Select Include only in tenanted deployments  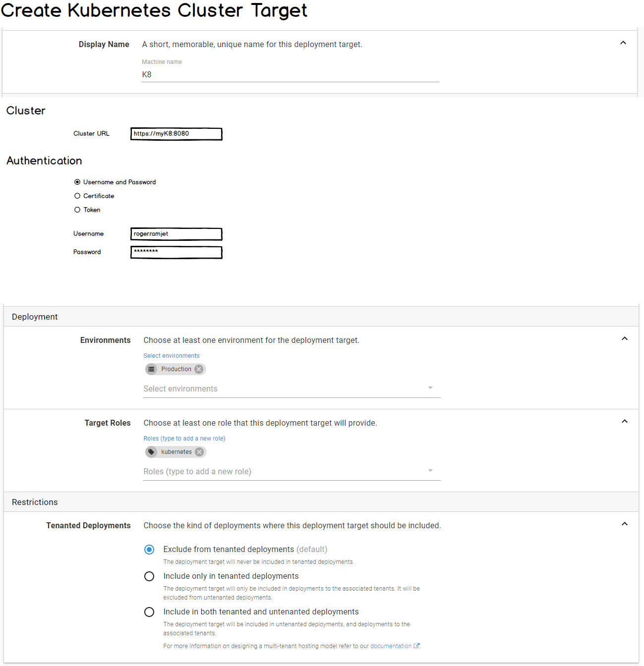coord(149,576)
